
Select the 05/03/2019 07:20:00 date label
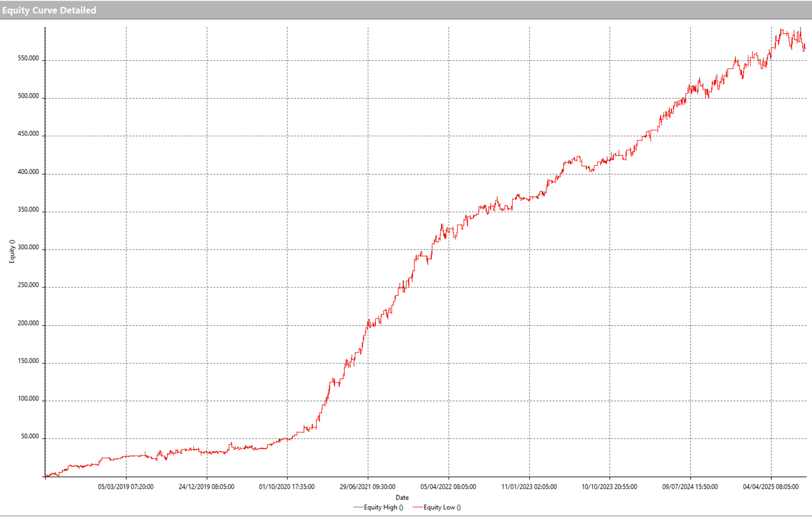click(x=125, y=487)
